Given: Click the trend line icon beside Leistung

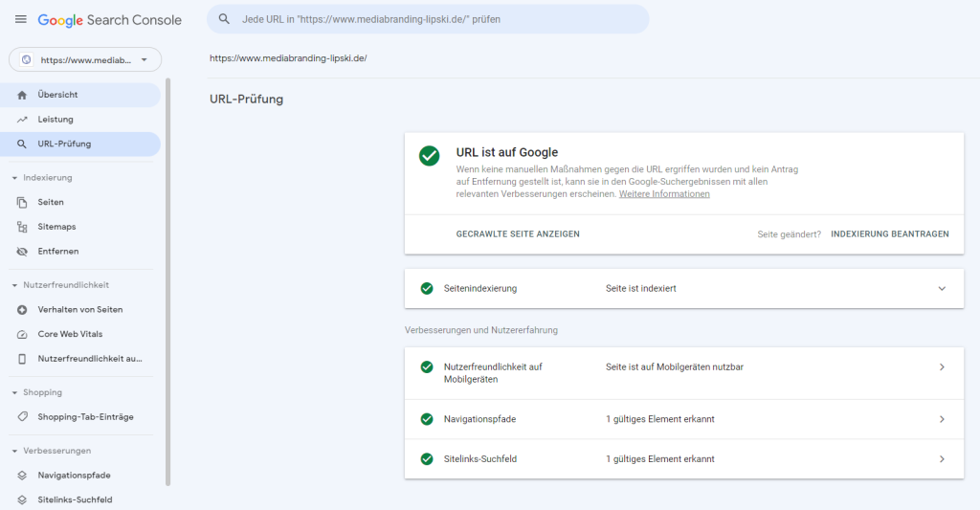Looking at the screenshot, I should coord(22,120).
